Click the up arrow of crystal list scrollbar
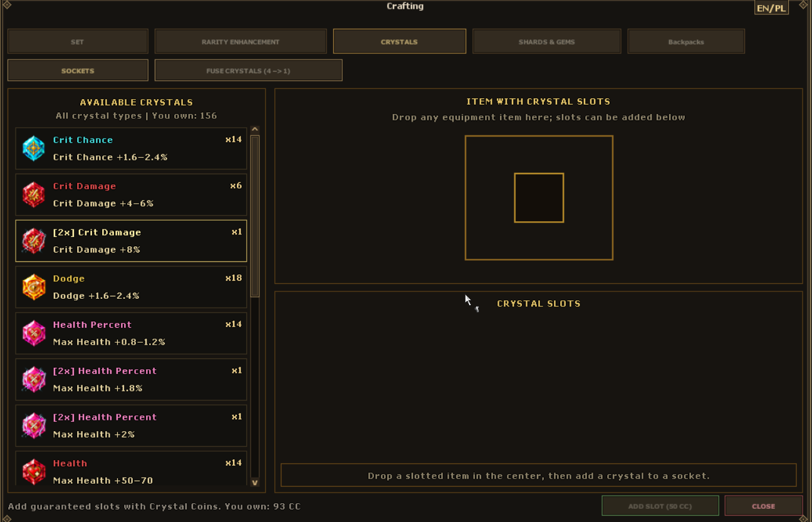Screen dimensions: 812x522 coord(255,130)
